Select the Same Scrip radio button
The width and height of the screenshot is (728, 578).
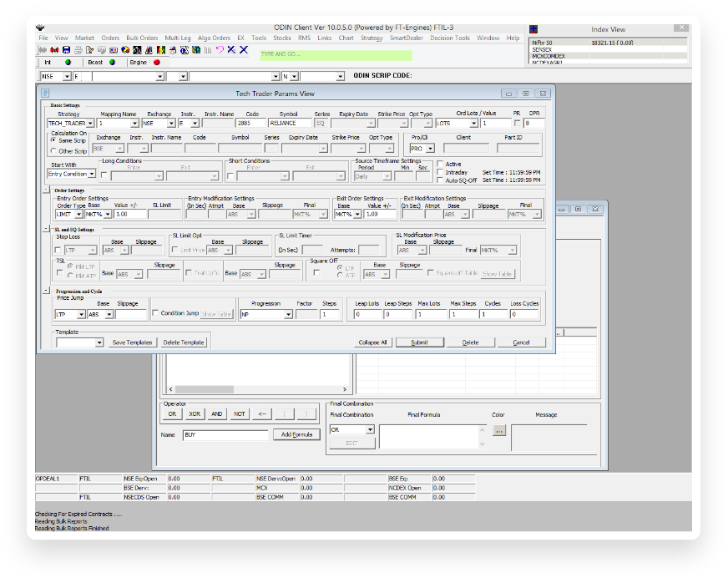coord(53,139)
